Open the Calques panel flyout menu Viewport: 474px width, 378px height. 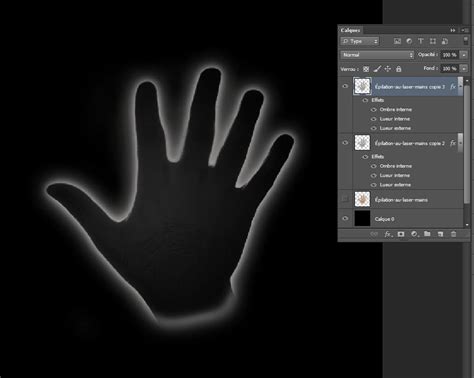[465, 30]
